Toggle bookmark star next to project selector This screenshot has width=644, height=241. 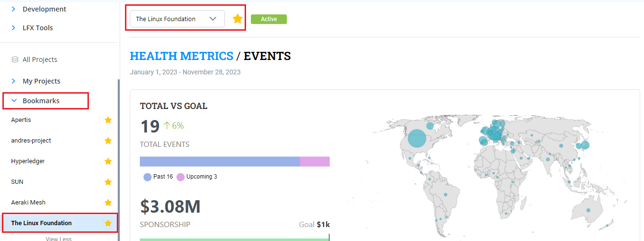(x=237, y=19)
